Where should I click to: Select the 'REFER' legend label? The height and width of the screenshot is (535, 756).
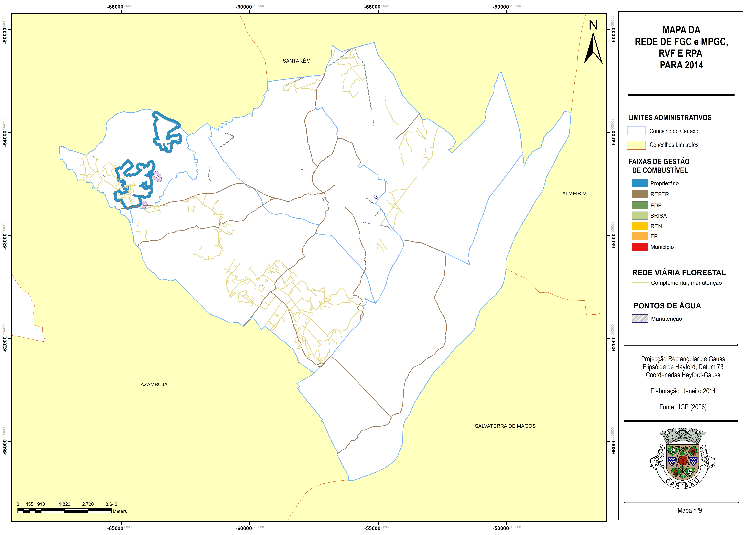660,194
